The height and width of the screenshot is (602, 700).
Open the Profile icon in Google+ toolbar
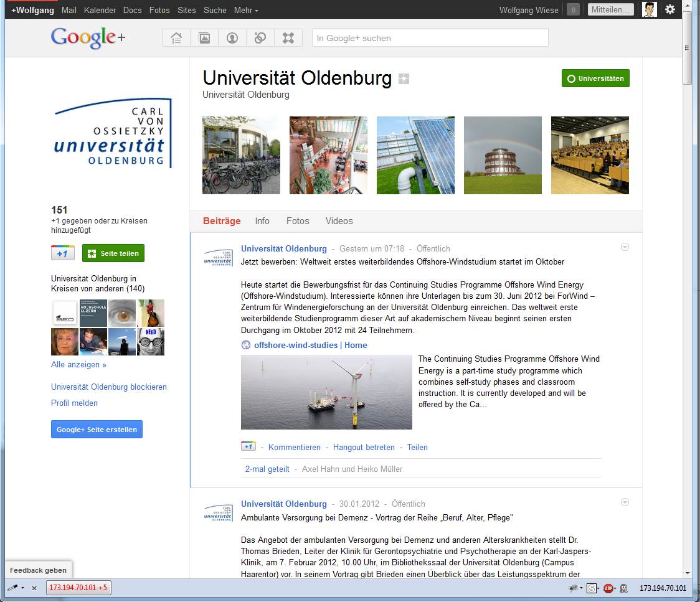tap(232, 38)
